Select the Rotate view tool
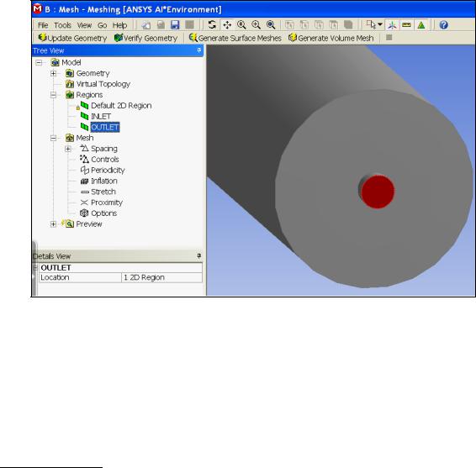476x468 pixels. coord(212,25)
